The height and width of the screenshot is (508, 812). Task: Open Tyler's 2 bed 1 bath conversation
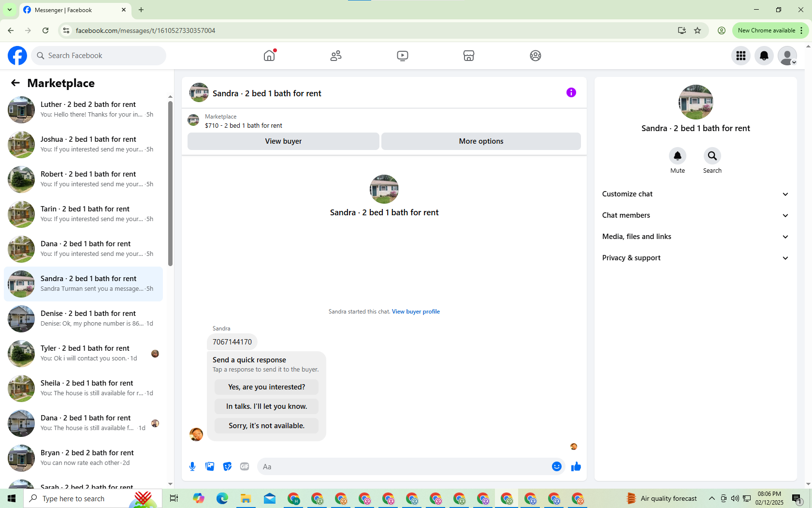click(x=83, y=353)
